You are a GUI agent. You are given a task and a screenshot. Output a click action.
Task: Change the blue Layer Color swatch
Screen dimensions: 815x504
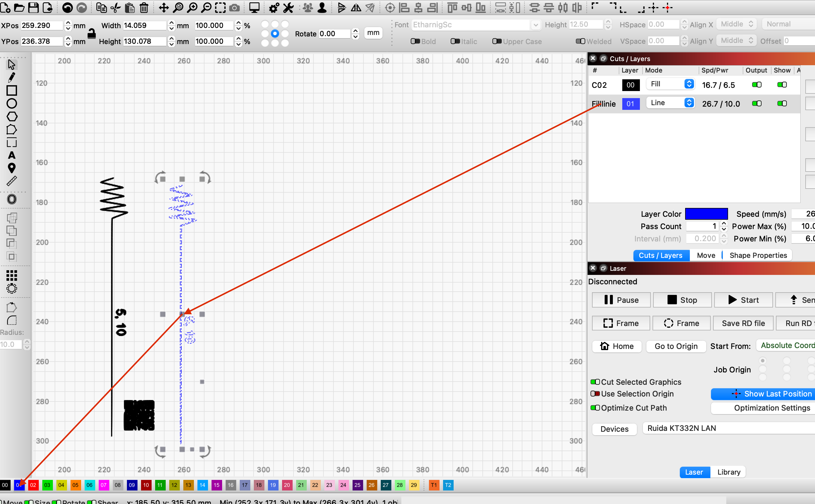(x=706, y=214)
